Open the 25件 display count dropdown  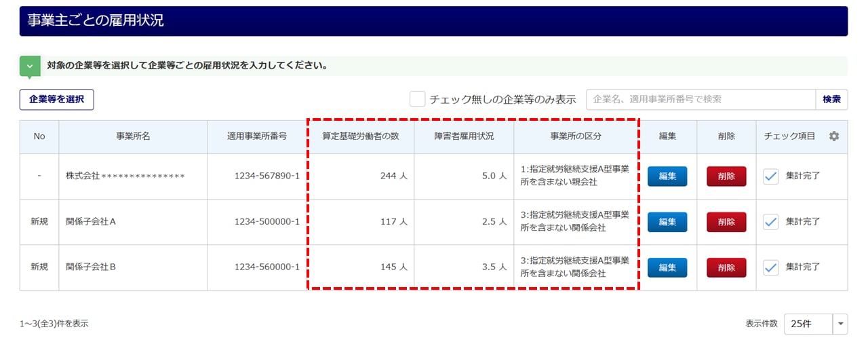[x=816, y=324]
